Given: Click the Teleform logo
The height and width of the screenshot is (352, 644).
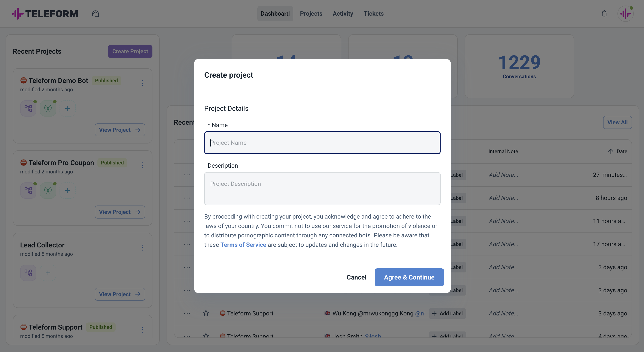Looking at the screenshot, I should pyautogui.click(x=45, y=13).
